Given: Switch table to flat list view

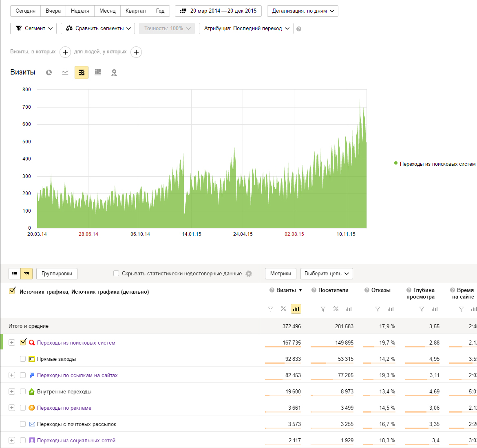Looking at the screenshot, I should [15, 274].
